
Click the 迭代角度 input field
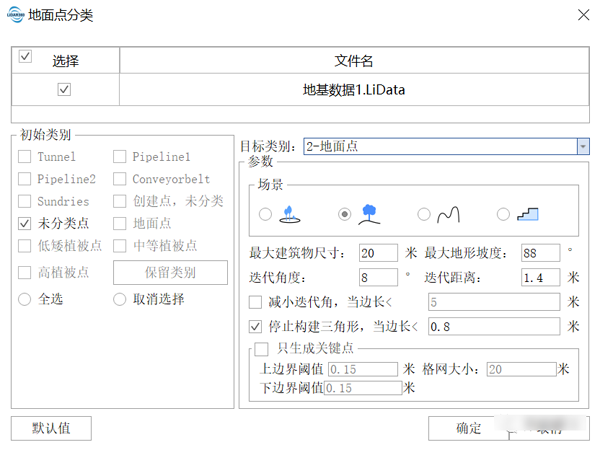[379, 276]
